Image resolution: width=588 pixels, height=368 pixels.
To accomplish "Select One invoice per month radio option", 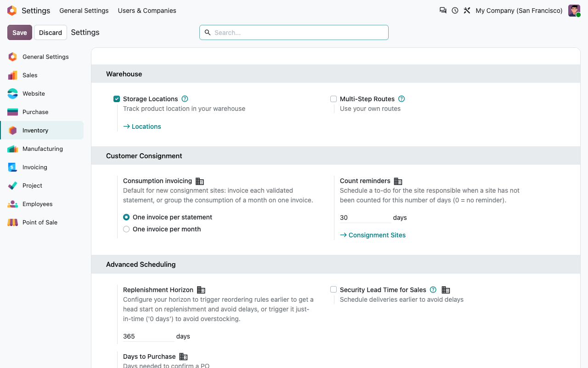I will point(126,229).
